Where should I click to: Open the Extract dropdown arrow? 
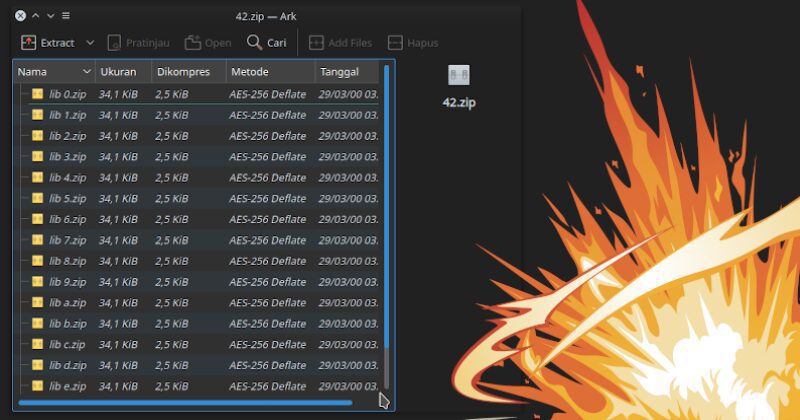click(x=90, y=43)
